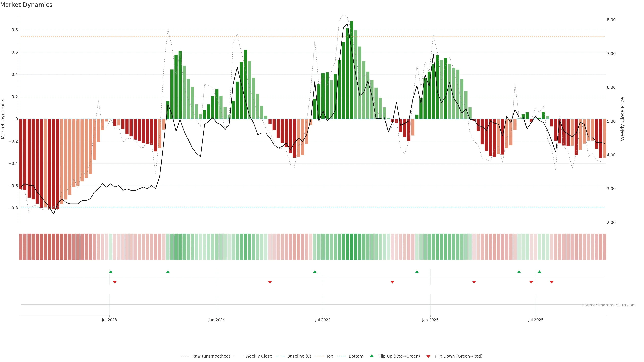Screen dimensions: 644x362
Task: Click the red flip-down marker after Jan 2024
Action: pos(270,282)
